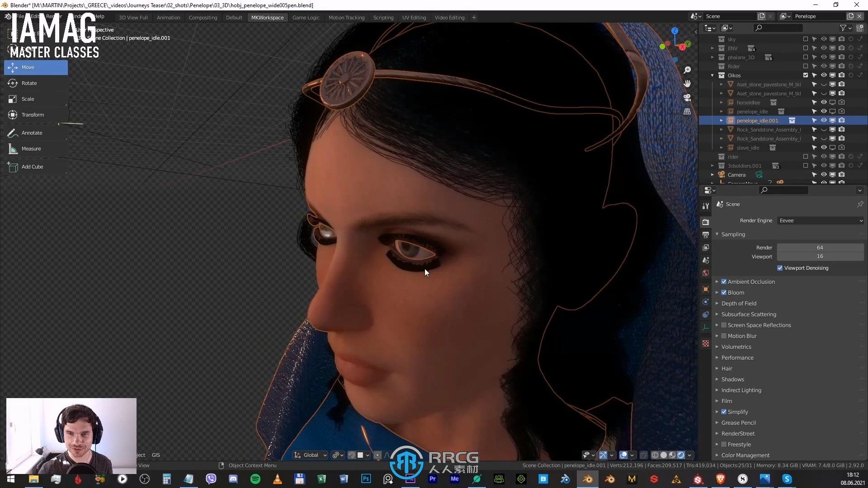The width and height of the screenshot is (868, 488).
Task: Open Global transform orientation dropdown
Action: (311, 455)
